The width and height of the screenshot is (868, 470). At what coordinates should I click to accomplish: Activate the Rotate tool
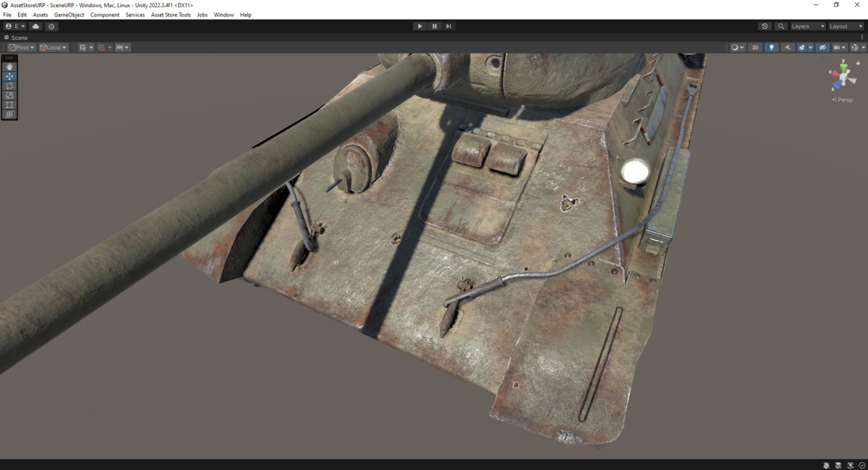(x=9, y=85)
